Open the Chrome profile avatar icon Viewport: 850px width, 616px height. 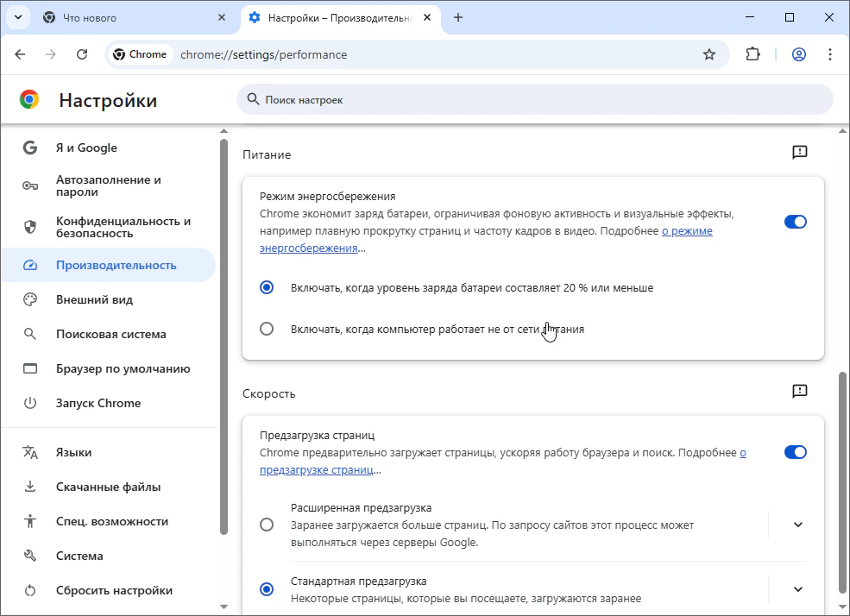pos(799,54)
